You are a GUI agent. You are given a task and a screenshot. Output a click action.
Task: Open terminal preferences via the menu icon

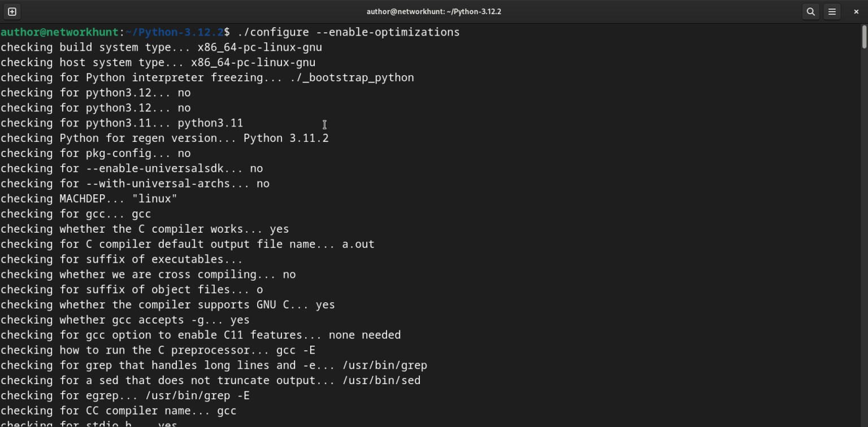pyautogui.click(x=833, y=11)
